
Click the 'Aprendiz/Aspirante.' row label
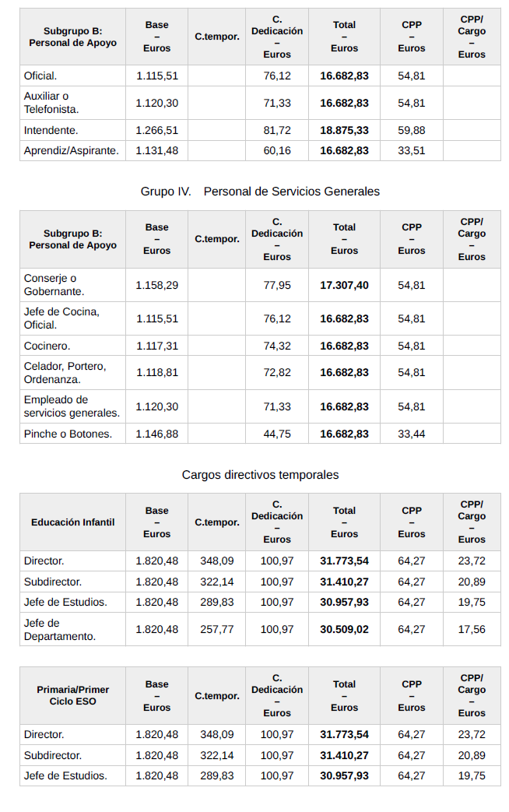coord(72,150)
